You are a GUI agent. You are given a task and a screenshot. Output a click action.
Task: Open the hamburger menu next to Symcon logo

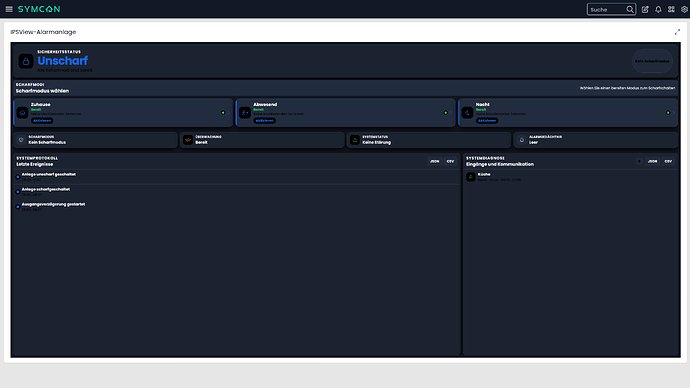pyautogui.click(x=9, y=9)
